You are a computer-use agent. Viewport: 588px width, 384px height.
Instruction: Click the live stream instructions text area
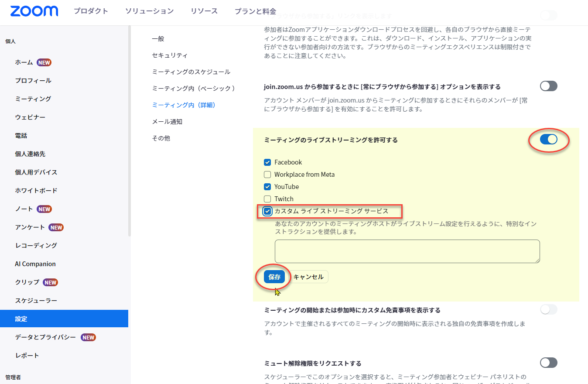coord(407,251)
